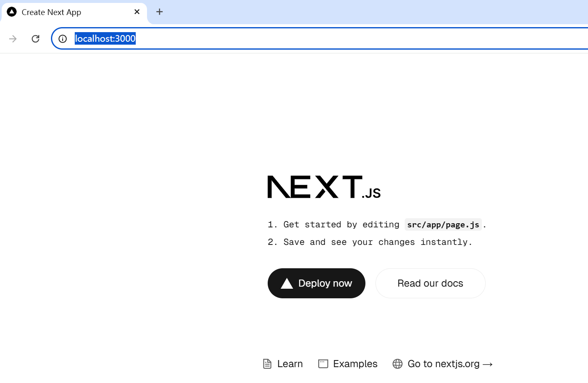Click the 'Get started by editing' text
The height and width of the screenshot is (383, 588).
click(341, 224)
